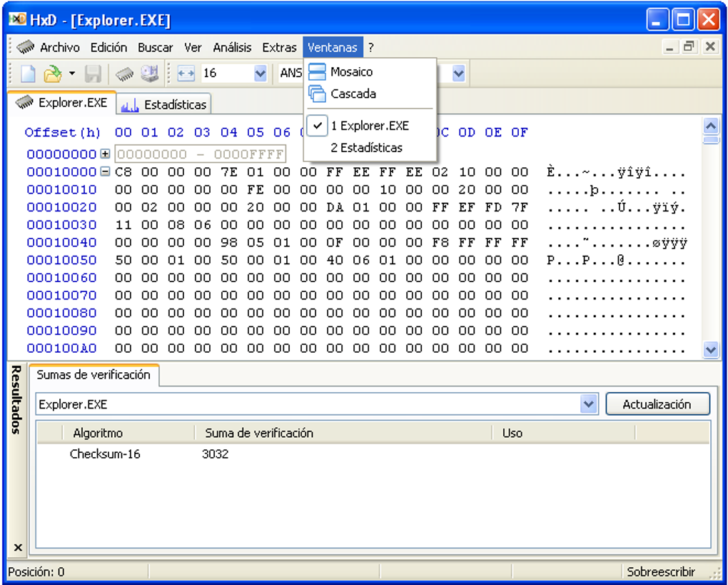Click the New file icon

click(27, 73)
